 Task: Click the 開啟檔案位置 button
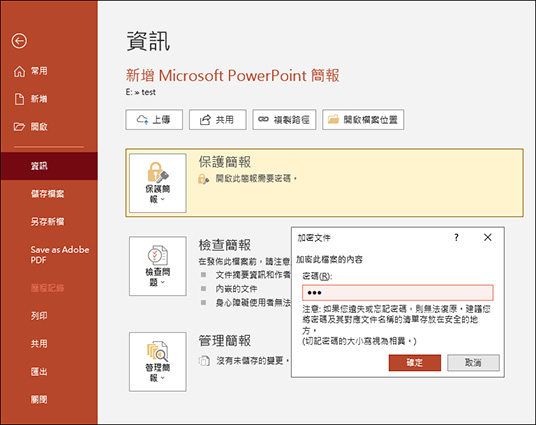(x=363, y=120)
